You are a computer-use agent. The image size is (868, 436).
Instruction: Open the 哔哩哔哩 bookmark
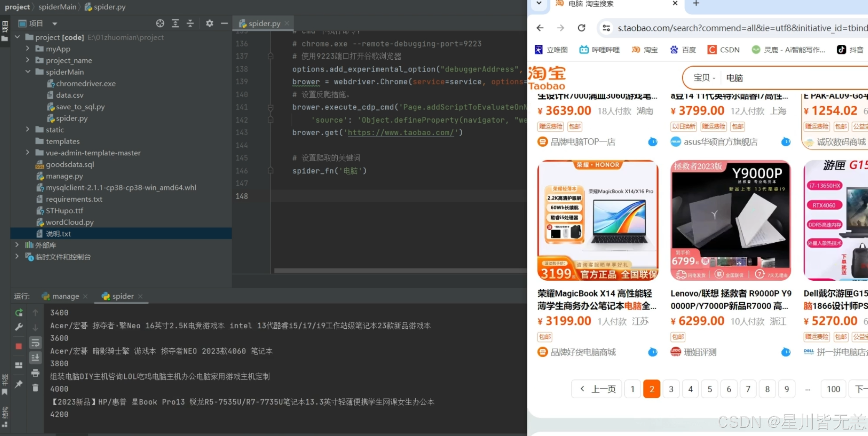click(599, 50)
